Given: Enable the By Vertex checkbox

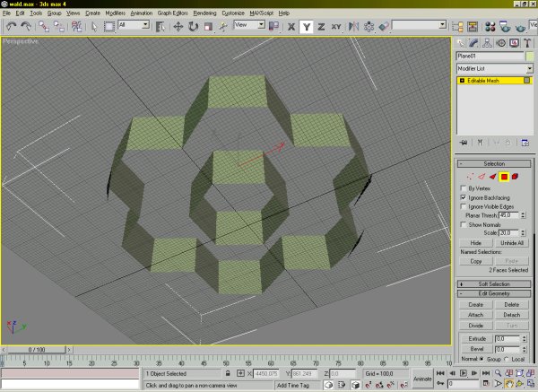Looking at the screenshot, I should pyautogui.click(x=463, y=188).
